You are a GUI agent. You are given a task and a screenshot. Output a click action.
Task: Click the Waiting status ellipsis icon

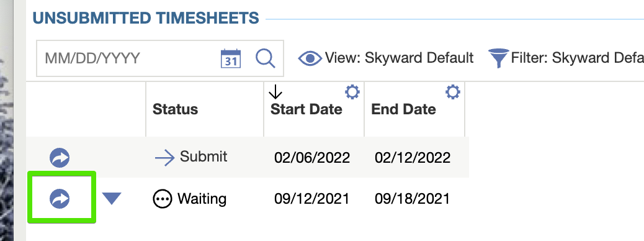pos(163,199)
